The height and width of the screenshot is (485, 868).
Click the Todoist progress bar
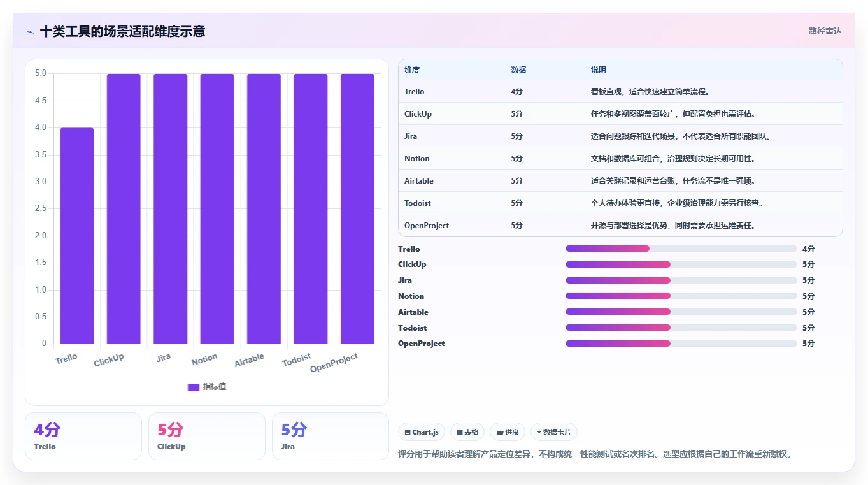tap(681, 328)
